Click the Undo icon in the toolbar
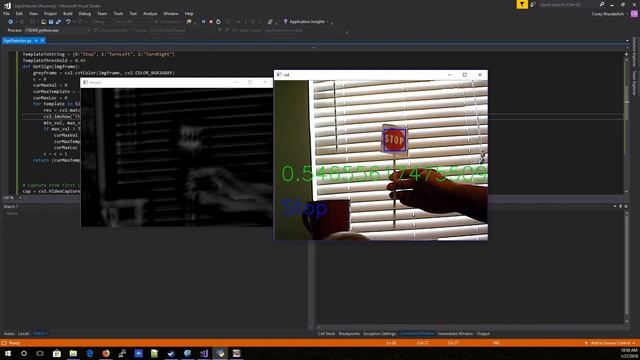This screenshot has height=360, width=640. [68, 22]
